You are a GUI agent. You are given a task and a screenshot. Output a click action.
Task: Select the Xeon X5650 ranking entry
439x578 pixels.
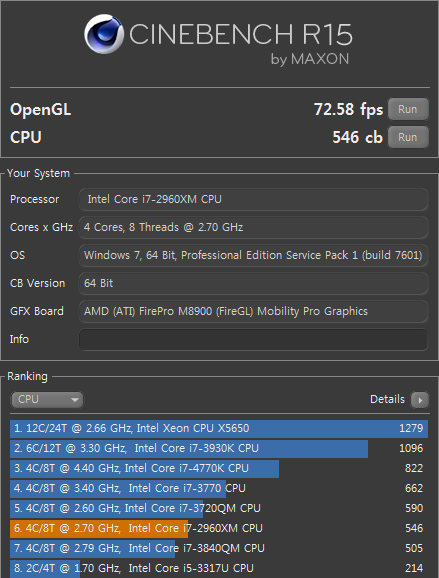coord(219,428)
